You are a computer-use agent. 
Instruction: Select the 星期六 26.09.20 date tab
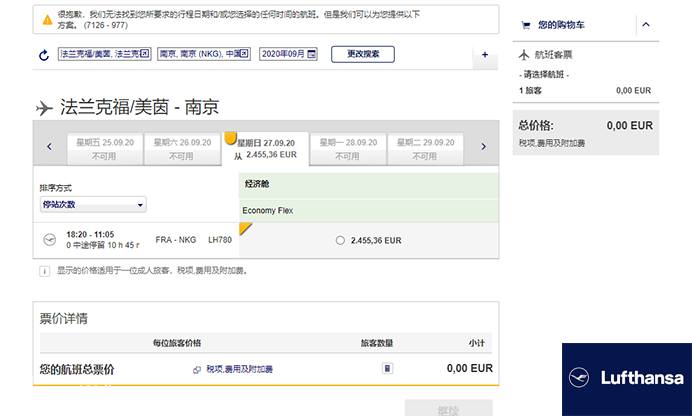point(182,149)
